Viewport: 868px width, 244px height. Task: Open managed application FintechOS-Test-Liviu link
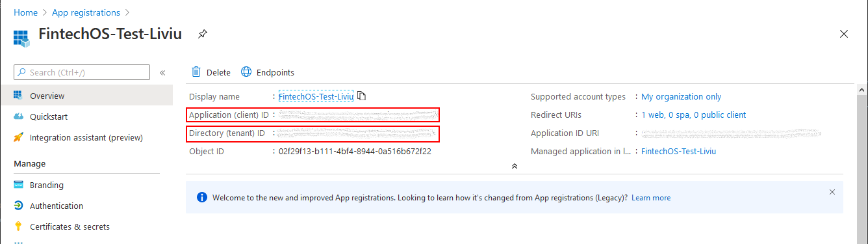click(x=678, y=151)
